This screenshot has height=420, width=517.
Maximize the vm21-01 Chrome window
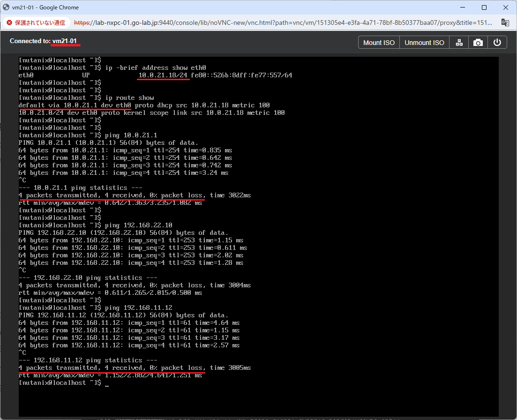(484, 7)
